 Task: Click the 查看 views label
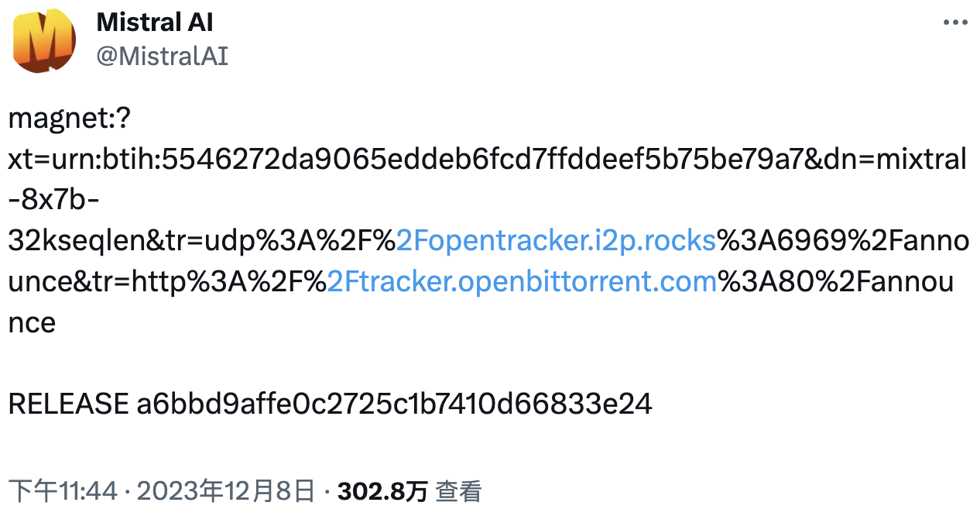(x=458, y=491)
